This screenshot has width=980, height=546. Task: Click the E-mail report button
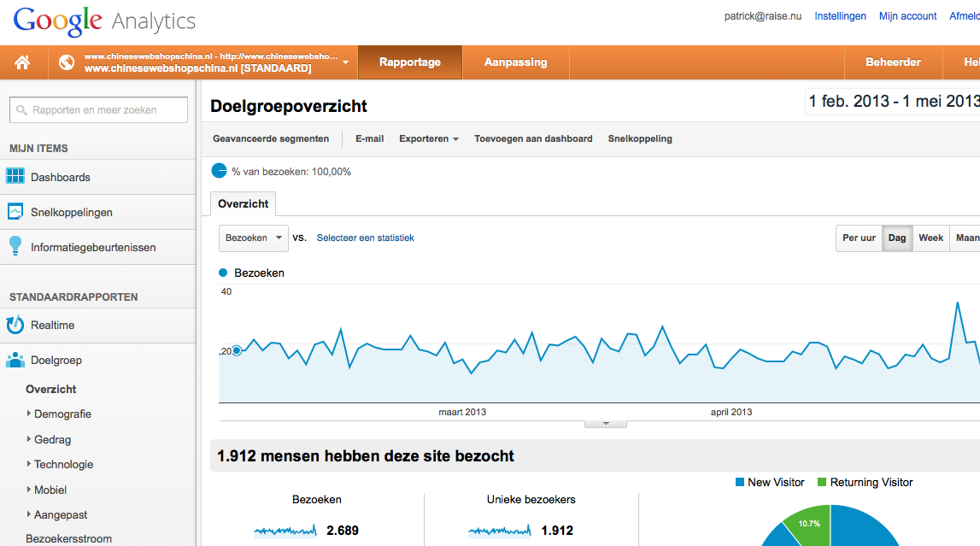(x=369, y=138)
